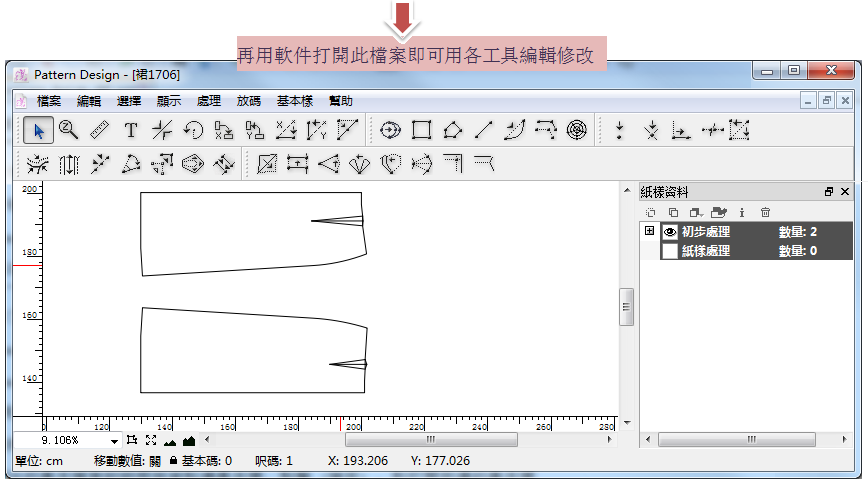Click the fit-to-screen icon beside zoom box
The width and height of the screenshot is (868, 492).
151,440
